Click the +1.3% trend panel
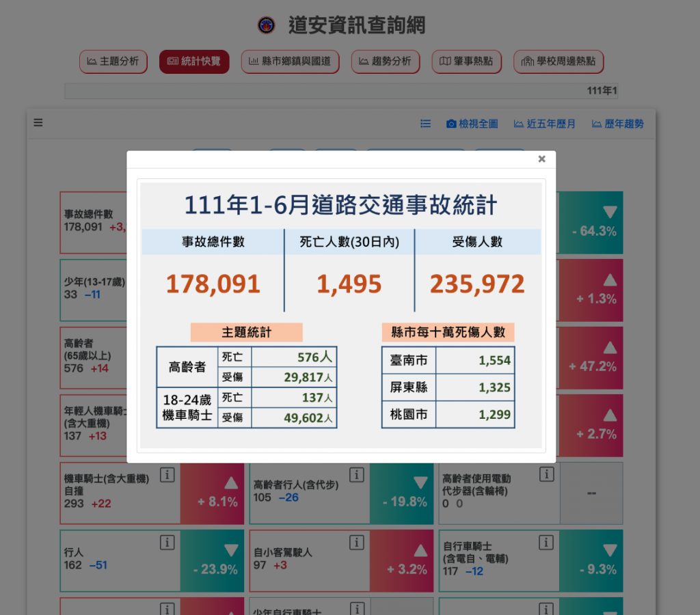Image resolution: width=700 pixels, height=615 pixels. pyautogui.click(x=590, y=290)
